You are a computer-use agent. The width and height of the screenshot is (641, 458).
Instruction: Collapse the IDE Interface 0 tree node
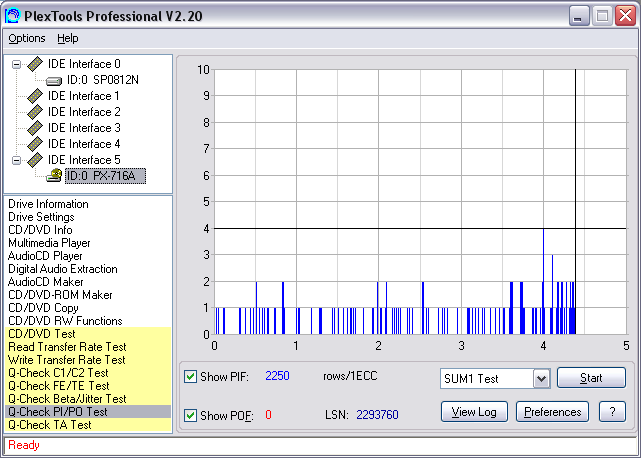pyautogui.click(x=16, y=64)
